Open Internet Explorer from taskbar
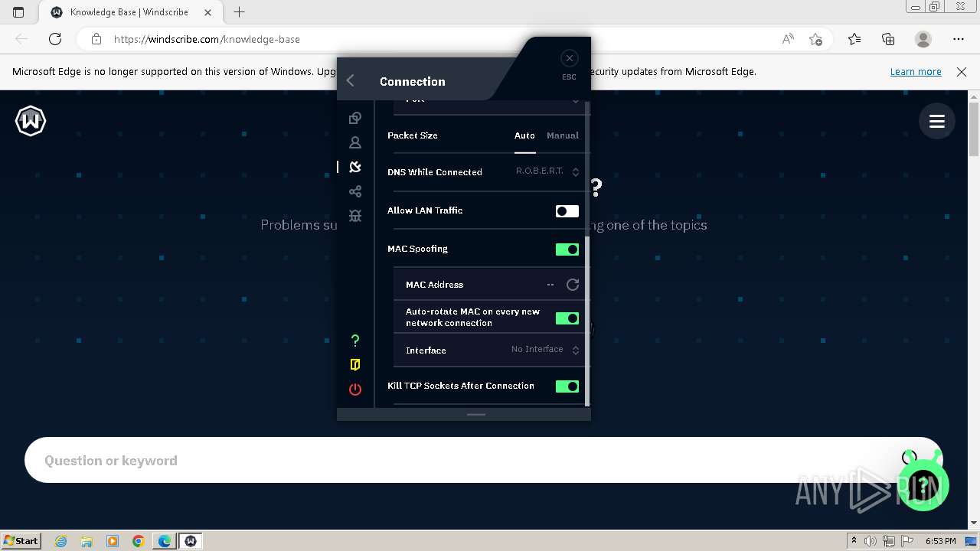980x551 pixels. pyautogui.click(x=61, y=541)
